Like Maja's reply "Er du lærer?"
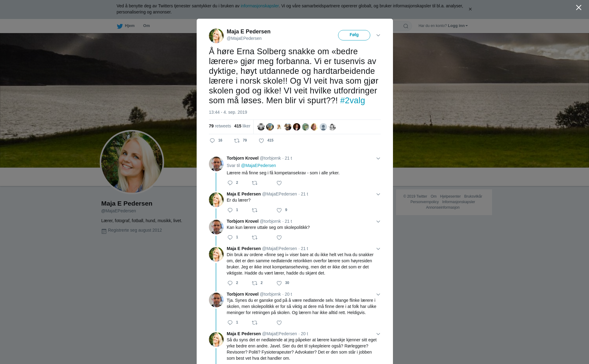 tap(279, 210)
